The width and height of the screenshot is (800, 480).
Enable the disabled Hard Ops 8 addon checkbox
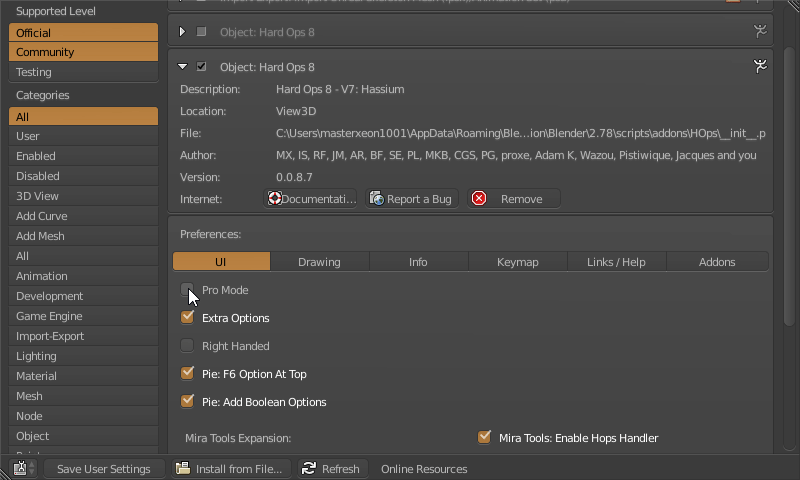pyautogui.click(x=202, y=32)
